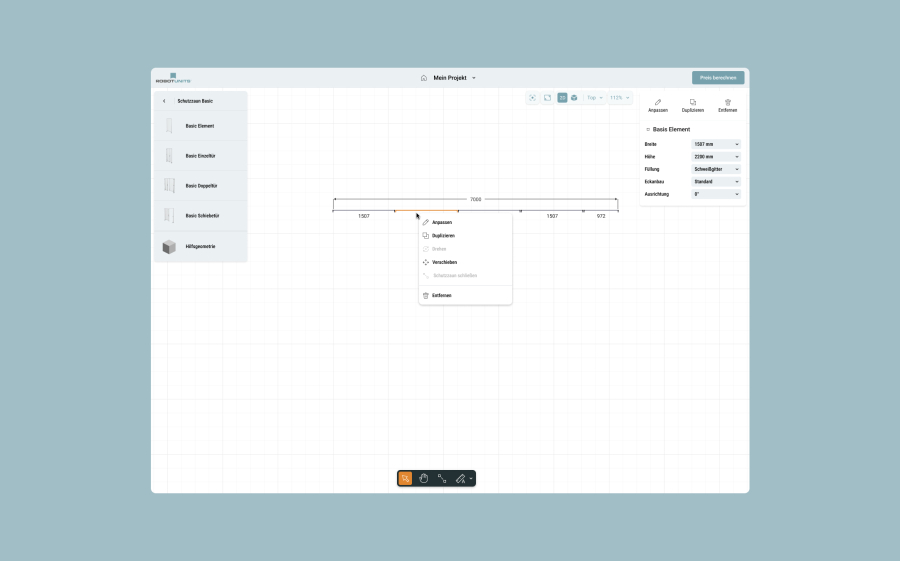Choose the fence line drawing tool
Image resolution: width=900 pixels, height=561 pixels.
(x=442, y=479)
